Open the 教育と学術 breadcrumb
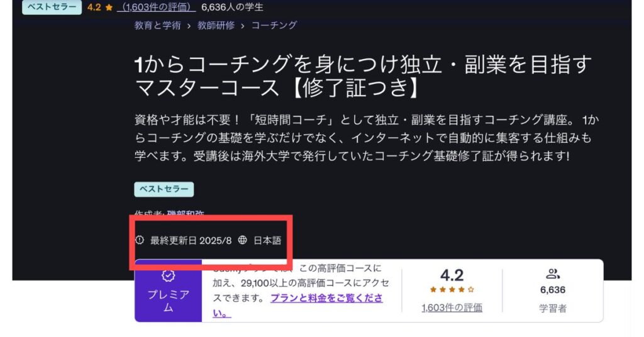The image size is (644, 337). pos(158,25)
